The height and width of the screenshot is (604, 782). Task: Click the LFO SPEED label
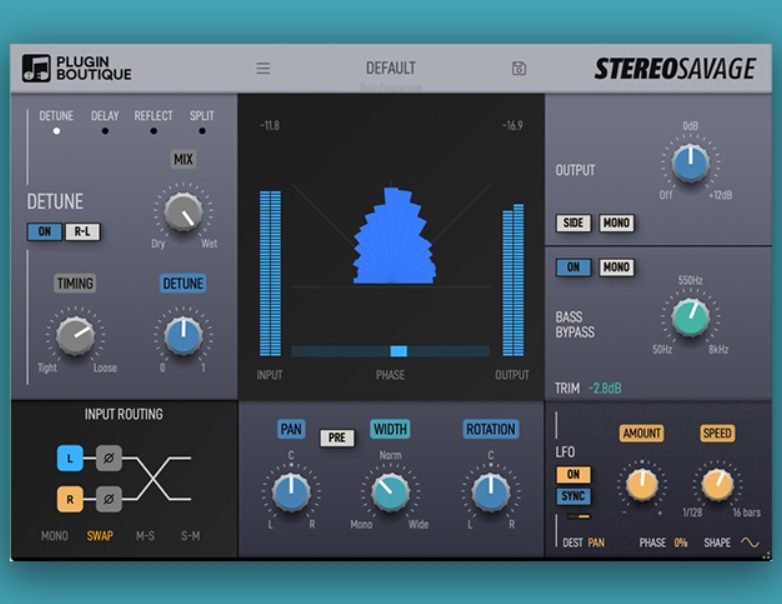717,433
